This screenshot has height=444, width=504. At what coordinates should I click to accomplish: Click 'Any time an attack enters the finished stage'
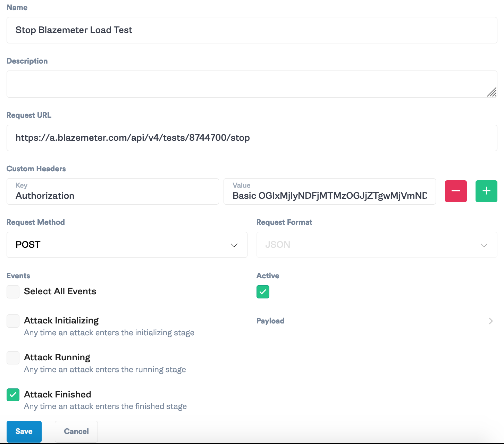point(106,406)
